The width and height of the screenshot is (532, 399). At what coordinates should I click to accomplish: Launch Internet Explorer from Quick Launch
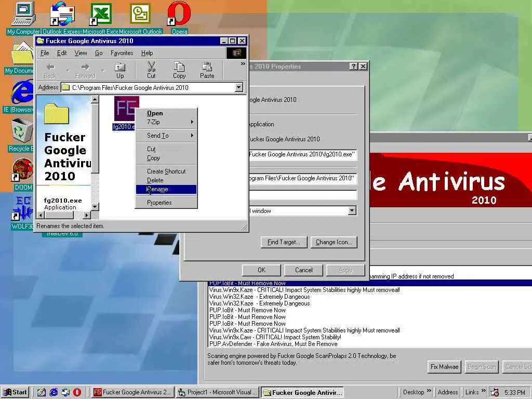tap(54, 392)
